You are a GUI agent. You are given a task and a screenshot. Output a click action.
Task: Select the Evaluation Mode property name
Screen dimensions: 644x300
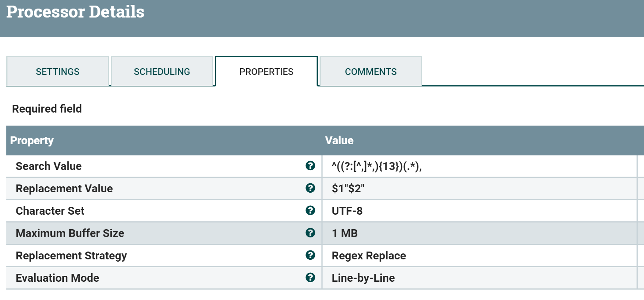57,278
